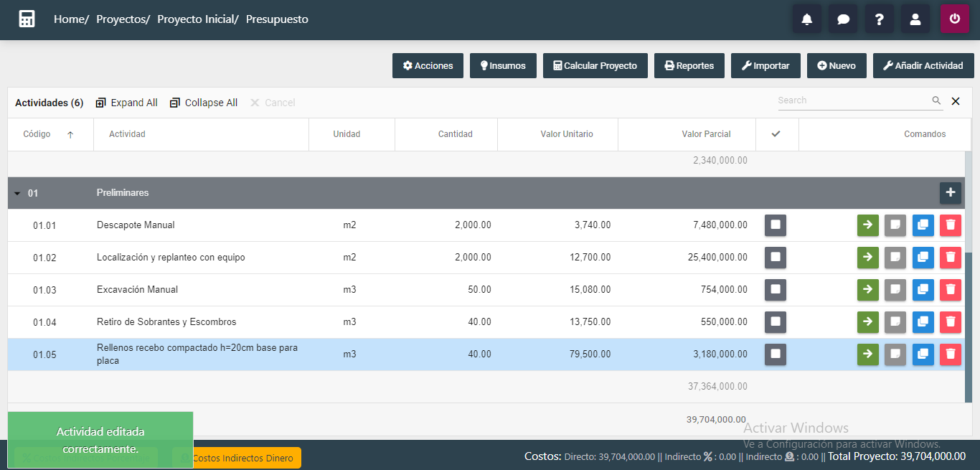Check the box for Descapote Manual

[x=775, y=225]
